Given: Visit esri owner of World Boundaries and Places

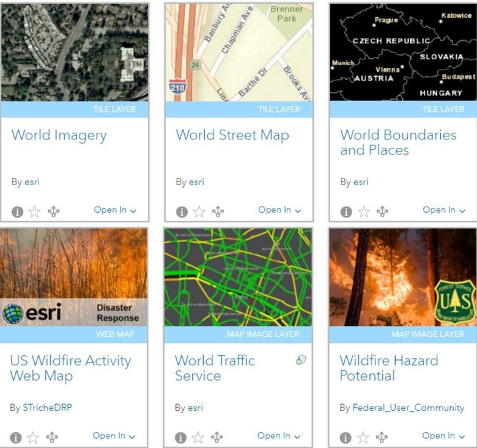Looking at the screenshot, I should (x=361, y=182).
